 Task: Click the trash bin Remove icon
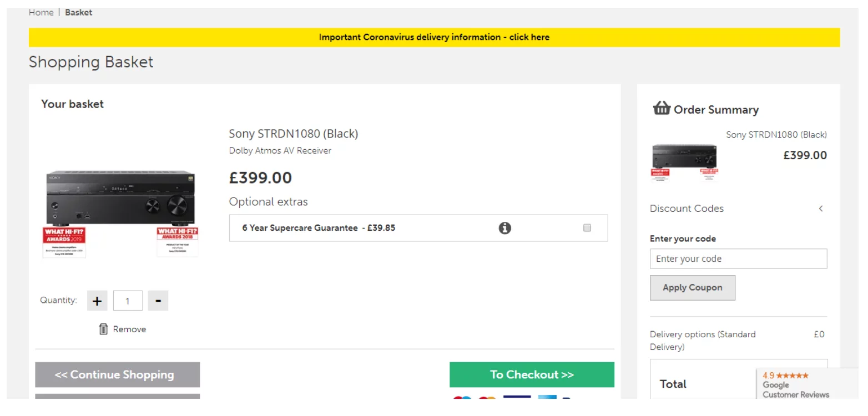103,329
